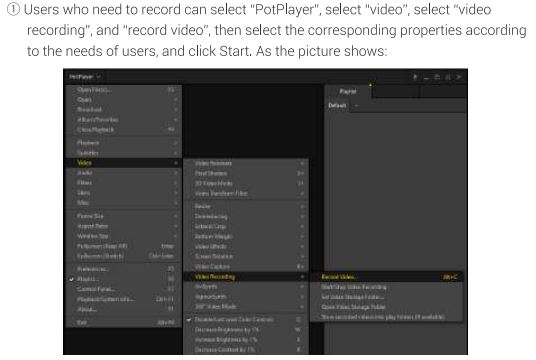Open Playback/System Info... entry

pos(124,299)
